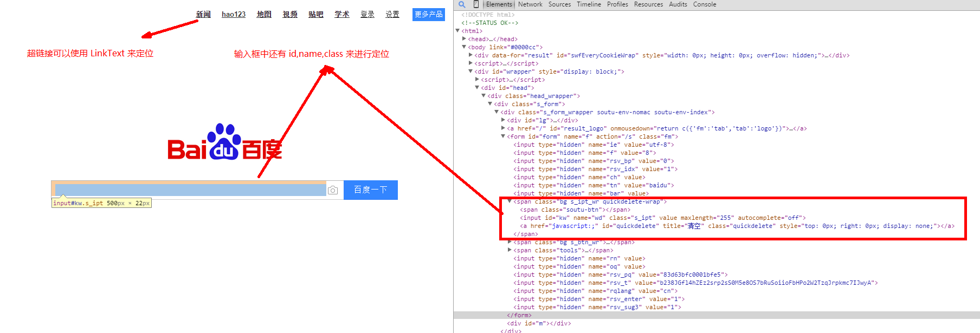
Task: Click the Baidu logo image
Action: pos(224,142)
